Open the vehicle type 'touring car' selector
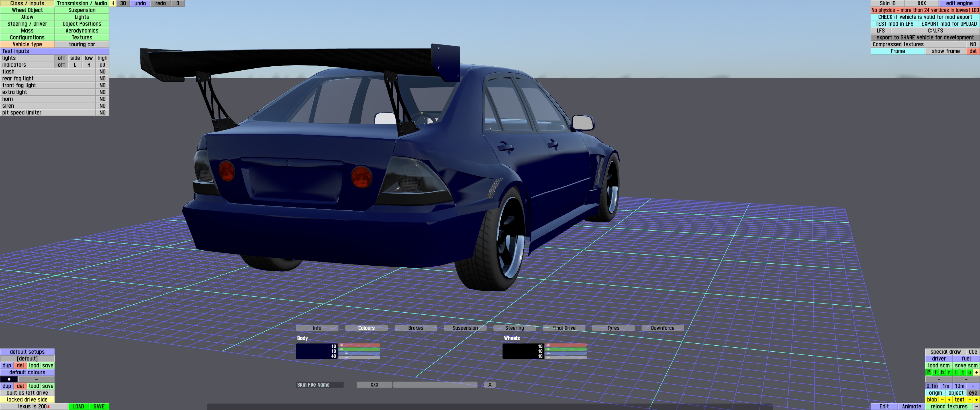Viewport: 980px width, 410px height. (82, 44)
